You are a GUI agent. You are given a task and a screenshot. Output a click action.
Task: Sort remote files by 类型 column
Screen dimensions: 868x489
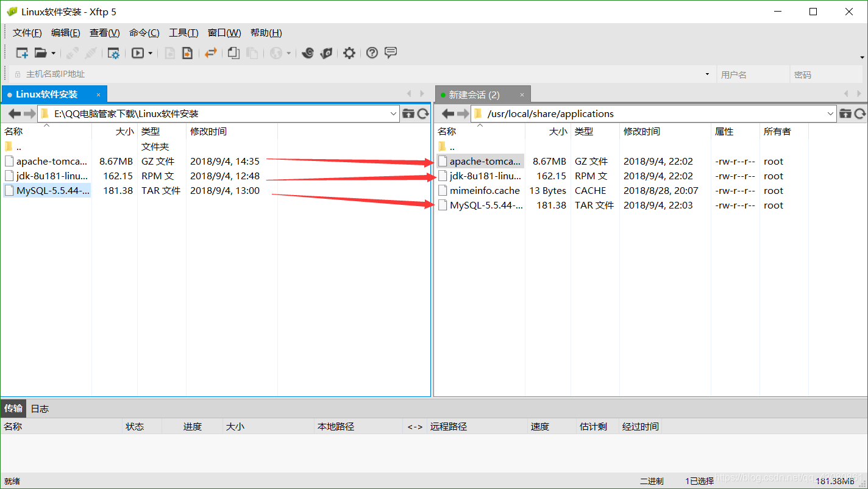pyautogui.click(x=595, y=132)
